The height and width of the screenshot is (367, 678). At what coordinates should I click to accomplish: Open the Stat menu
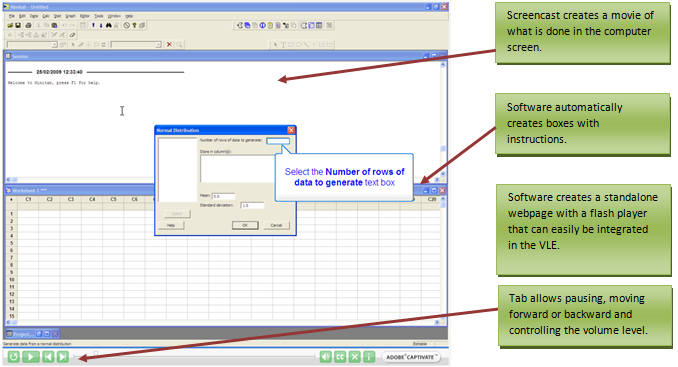[58, 16]
